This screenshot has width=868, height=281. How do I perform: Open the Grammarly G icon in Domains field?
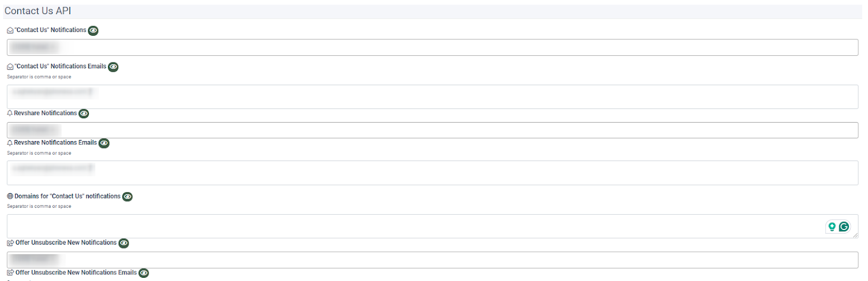coord(844,227)
